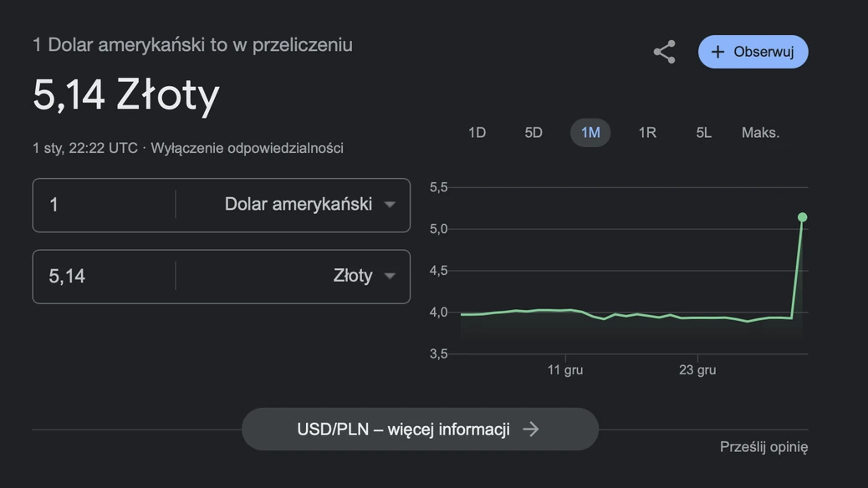Expand the Złoty currency dropdown
The width and height of the screenshot is (868, 488).
[x=390, y=276]
